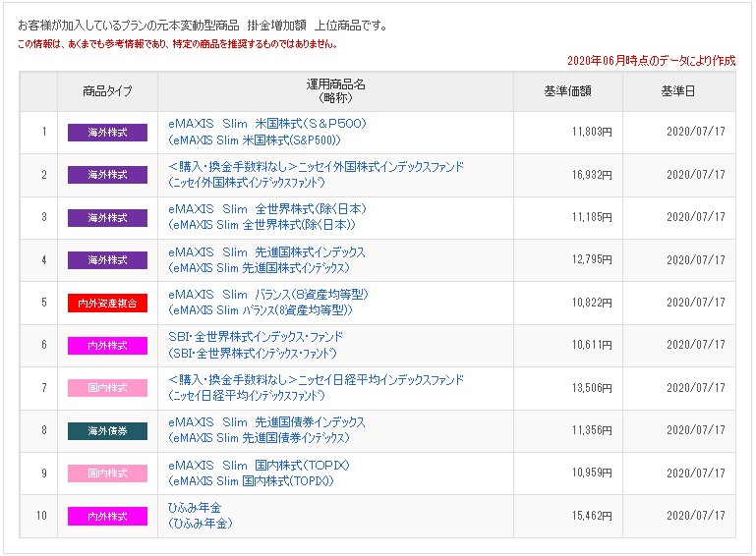Open the ニッセイ日経平均インデックスファンド link
Viewport: 756px width, 556px height.
pos(316,387)
